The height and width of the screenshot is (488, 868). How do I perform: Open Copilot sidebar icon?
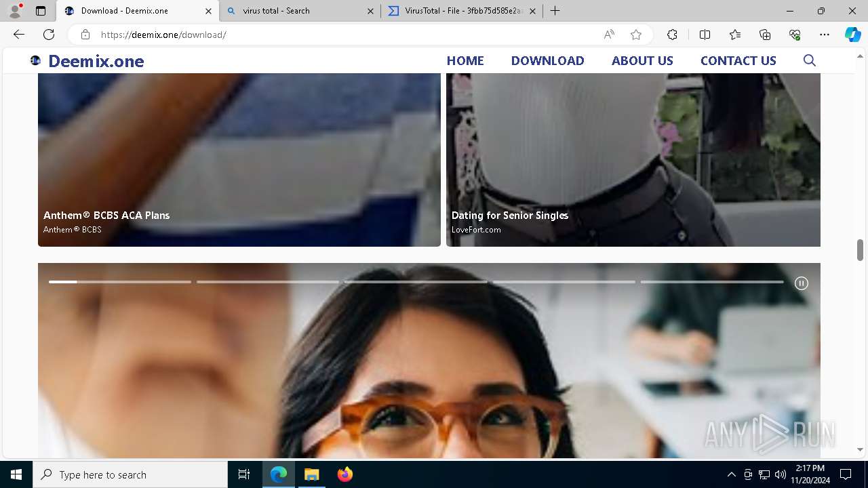852,35
